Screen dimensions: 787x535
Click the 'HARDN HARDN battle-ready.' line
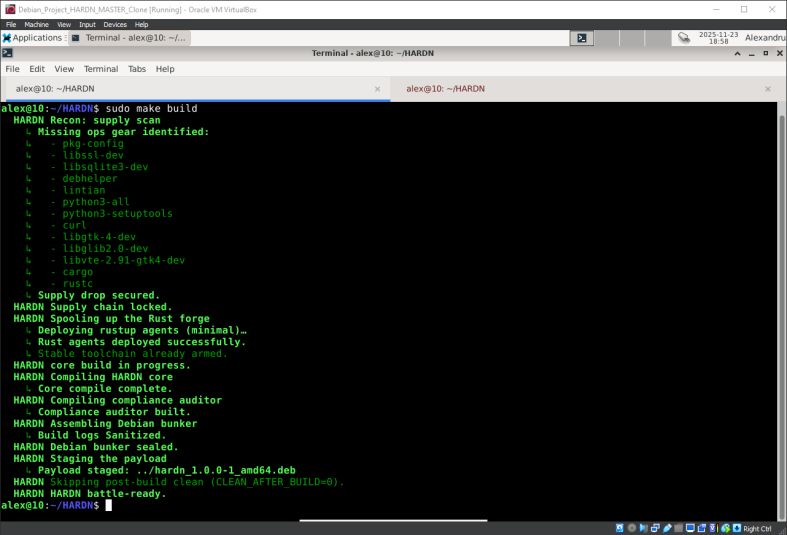(89, 493)
